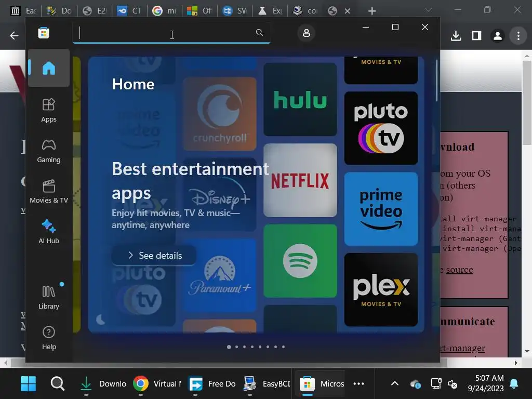Open the Home section in Store sidebar
Image resolution: width=532 pixels, height=399 pixels.
(x=49, y=68)
